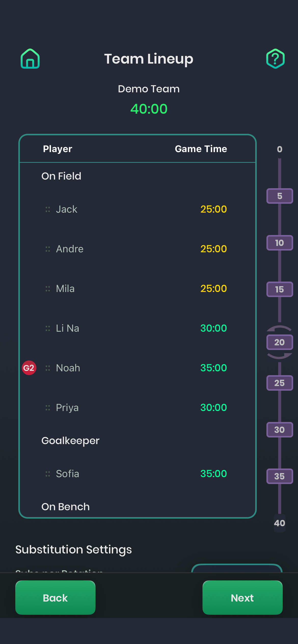Tap the 25 minute timeline marker
The width and height of the screenshot is (298, 644).
pyautogui.click(x=280, y=383)
